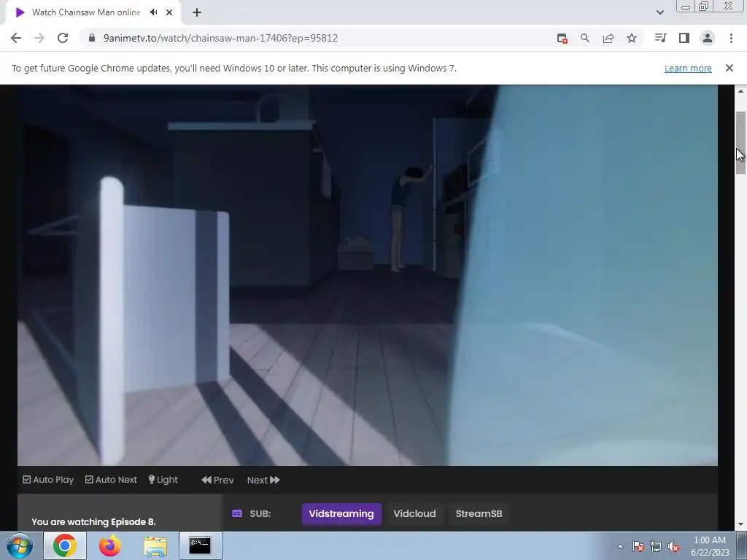747x560 pixels.
Task: Share this page icon
Action: tap(608, 38)
